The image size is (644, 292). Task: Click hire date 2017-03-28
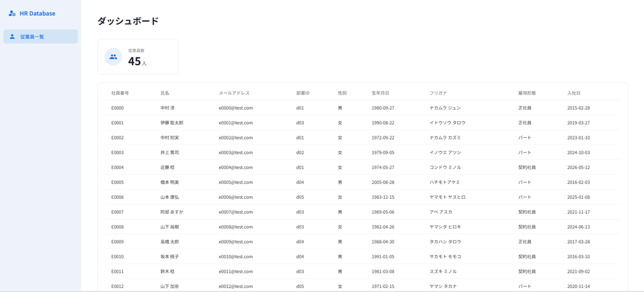(x=579, y=242)
